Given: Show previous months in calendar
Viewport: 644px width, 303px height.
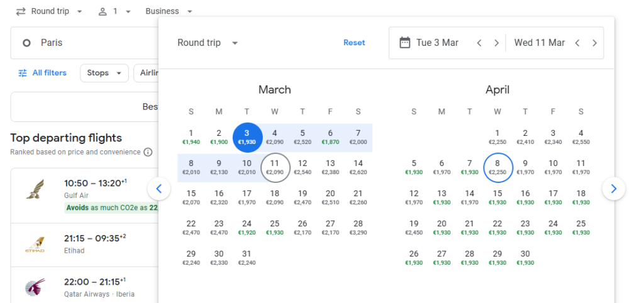Looking at the screenshot, I should [159, 189].
